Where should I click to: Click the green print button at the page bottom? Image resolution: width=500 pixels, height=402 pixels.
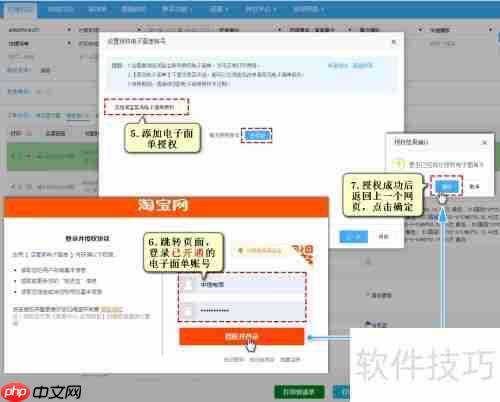299,392
